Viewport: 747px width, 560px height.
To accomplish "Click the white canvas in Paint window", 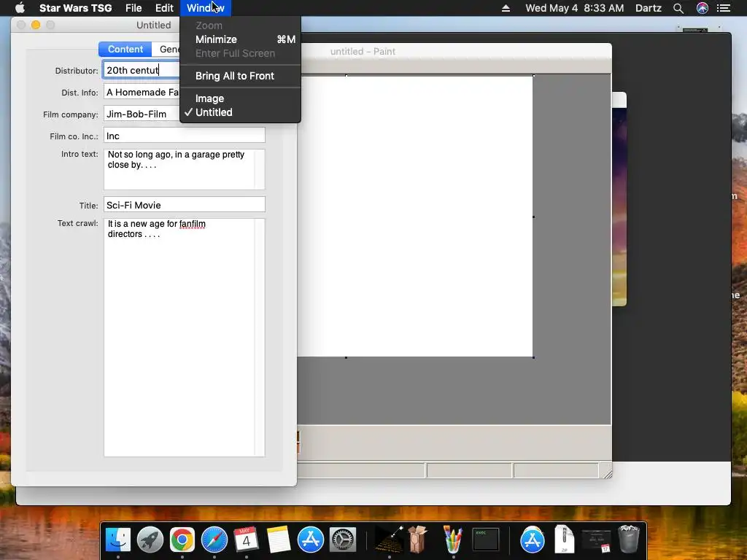I will pyautogui.click(x=415, y=216).
